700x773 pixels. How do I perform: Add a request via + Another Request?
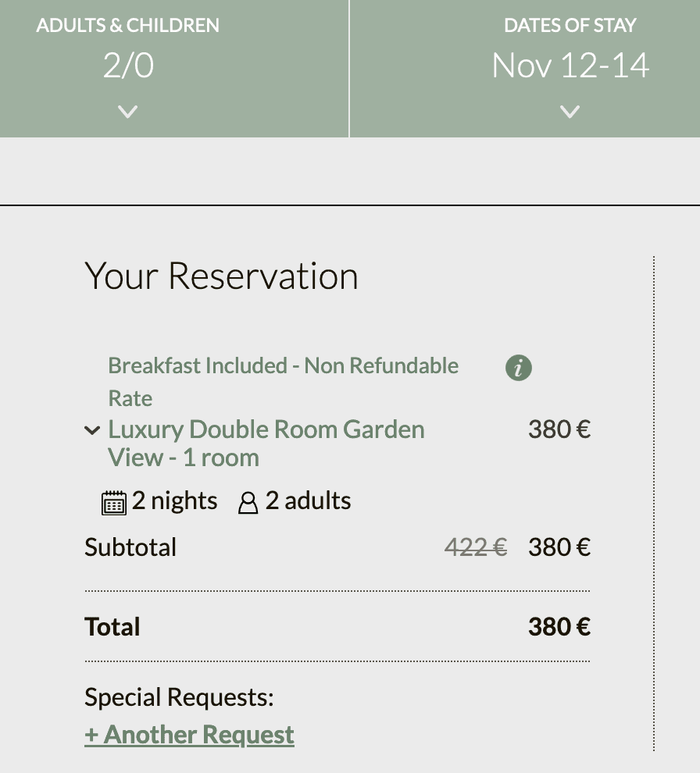189,735
